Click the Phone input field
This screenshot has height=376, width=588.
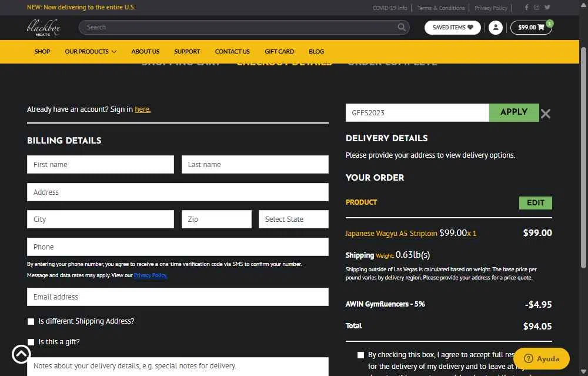pyautogui.click(x=178, y=247)
